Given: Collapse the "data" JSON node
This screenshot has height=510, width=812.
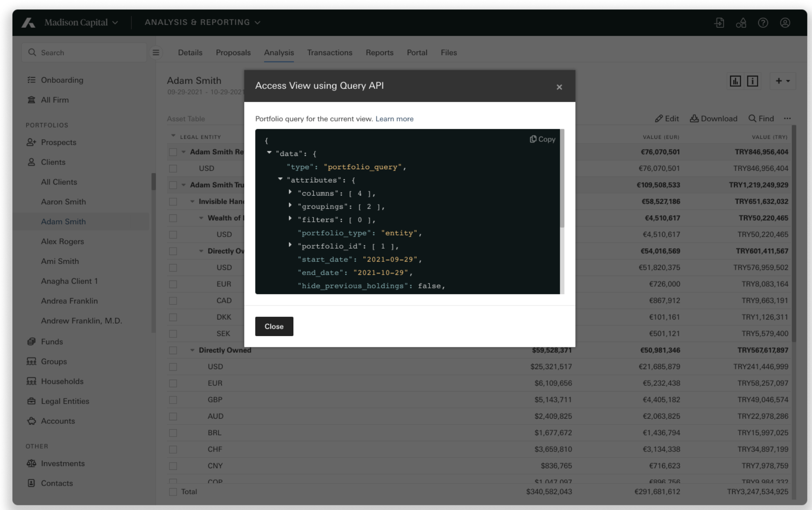Looking at the screenshot, I should coord(269,152).
